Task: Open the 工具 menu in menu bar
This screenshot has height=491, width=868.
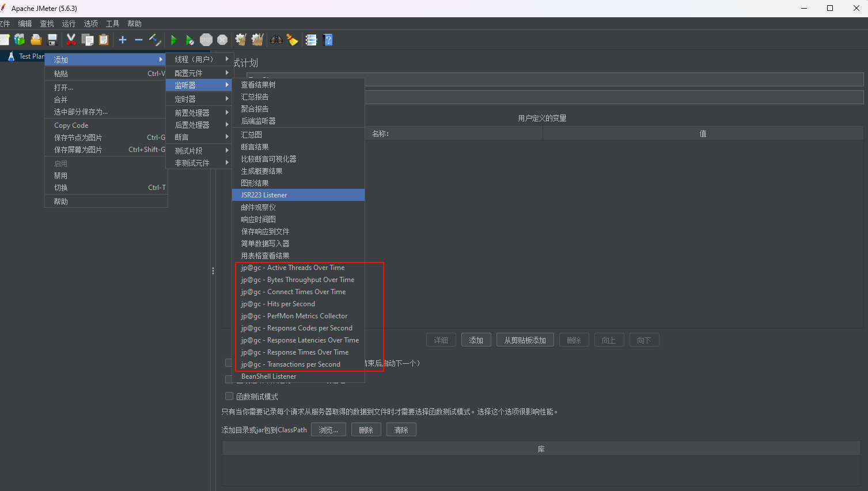Action: (x=113, y=24)
